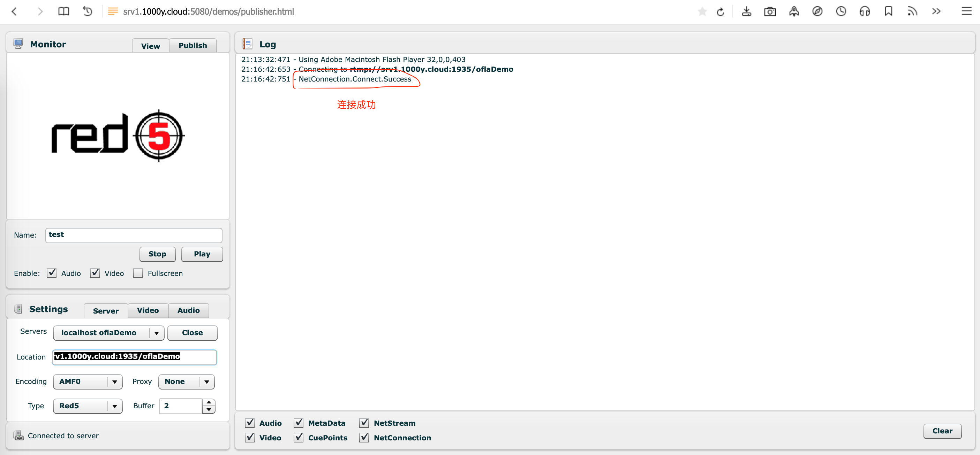Switch to the Publish tab in Monitor
Image resolution: width=980 pixels, height=455 pixels.
tap(193, 45)
